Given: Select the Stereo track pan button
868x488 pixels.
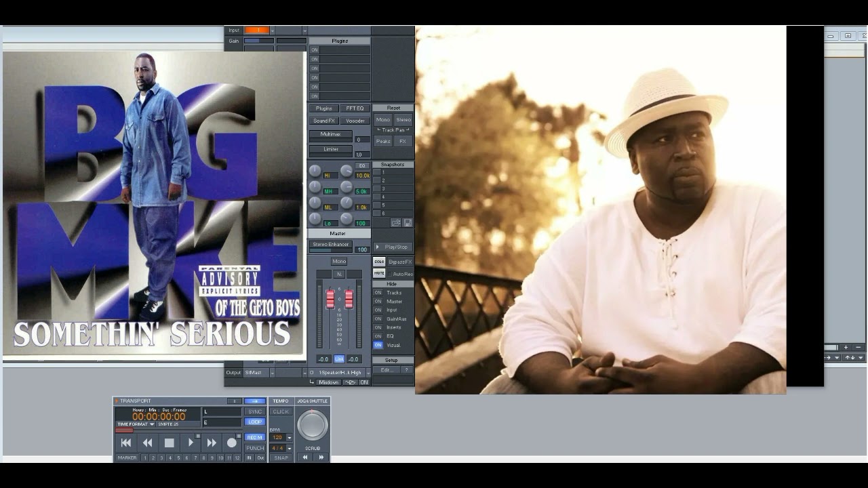Looking at the screenshot, I should tap(403, 120).
